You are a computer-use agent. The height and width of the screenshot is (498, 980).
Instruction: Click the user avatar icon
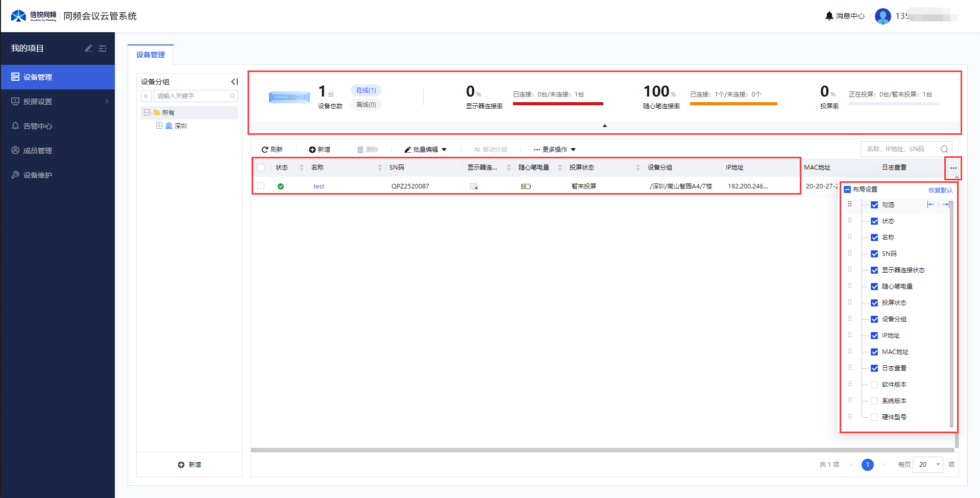883,16
